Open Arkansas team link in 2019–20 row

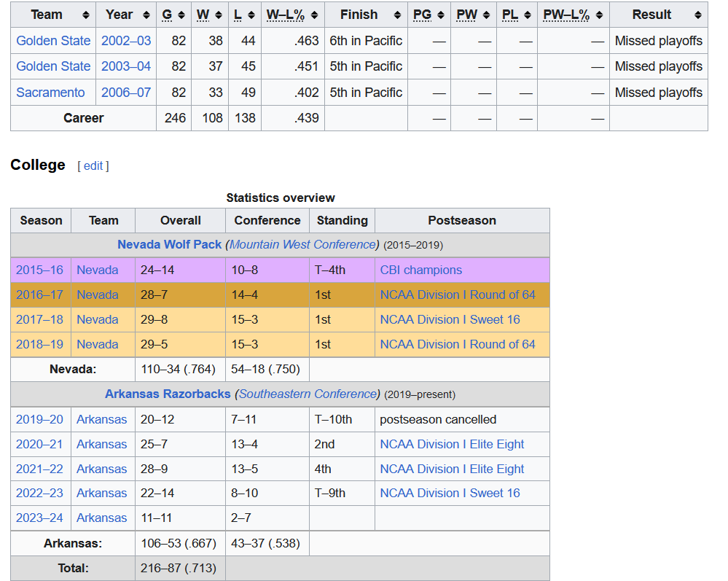(x=102, y=419)
